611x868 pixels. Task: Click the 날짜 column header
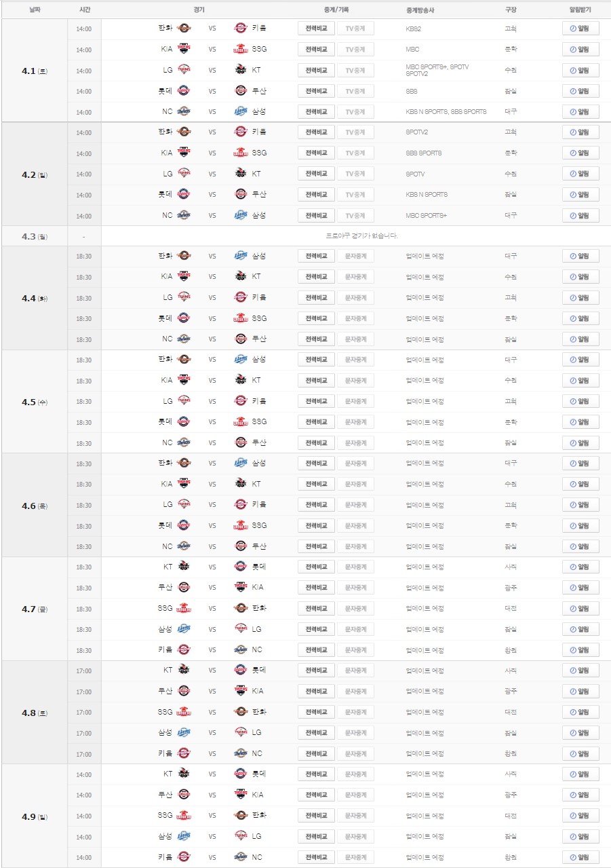coord(35,10)
